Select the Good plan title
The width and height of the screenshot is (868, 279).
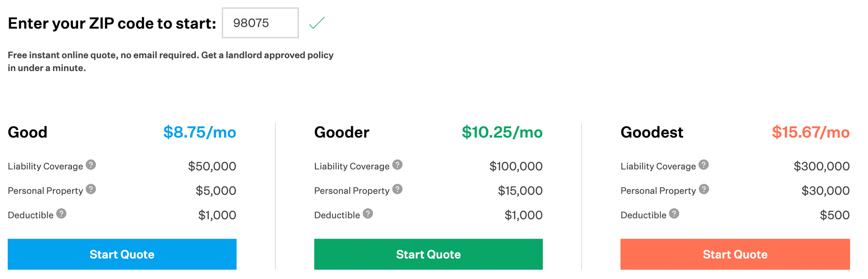(x=27, y=132)
